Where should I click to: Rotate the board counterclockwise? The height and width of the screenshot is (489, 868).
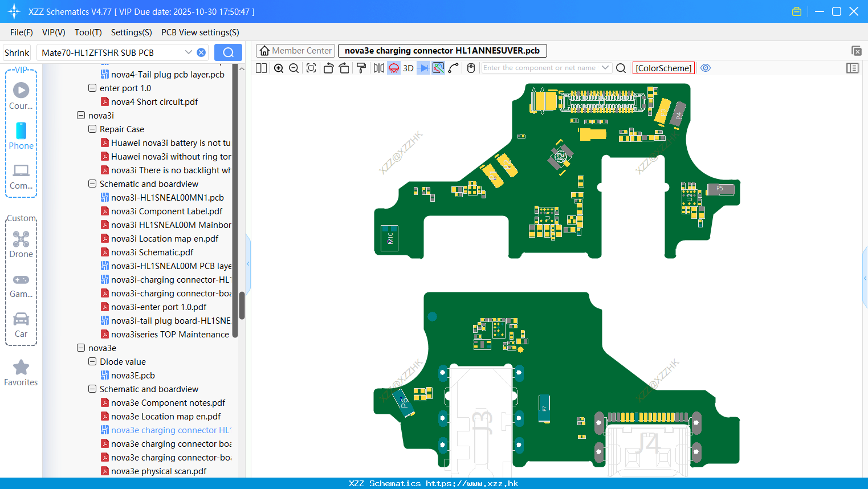pyautogui.click(x=328, y=68)
